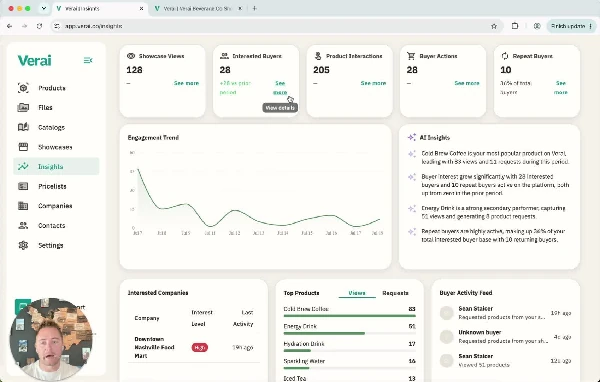Click the Companies building icon
Image resolution: width=600 pixels, height=382 pixels.
(23, 206)
